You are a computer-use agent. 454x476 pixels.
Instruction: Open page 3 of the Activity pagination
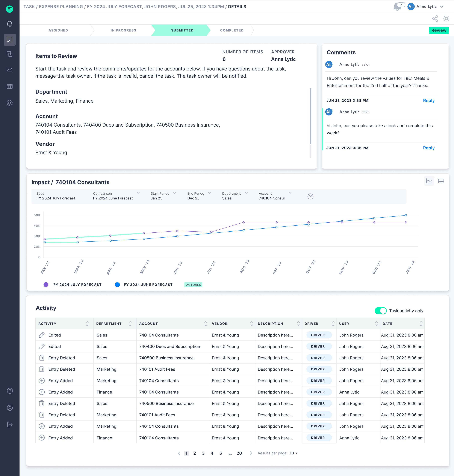click(203, 453)
